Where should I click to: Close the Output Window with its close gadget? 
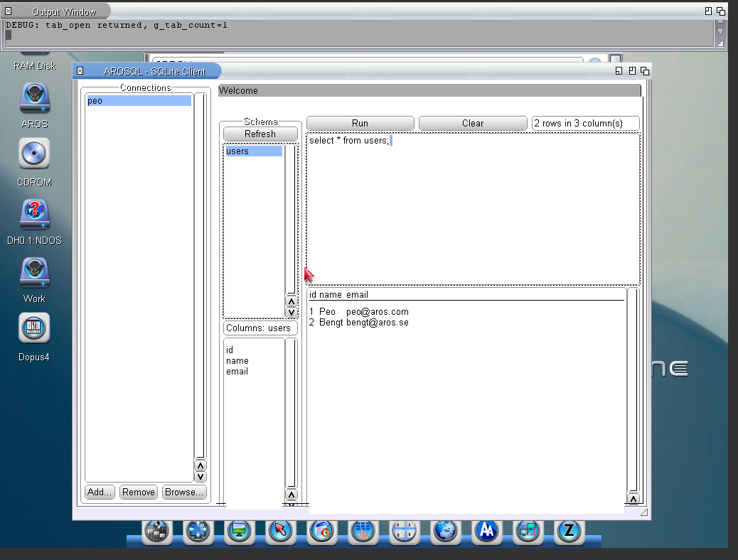point(8,11)
